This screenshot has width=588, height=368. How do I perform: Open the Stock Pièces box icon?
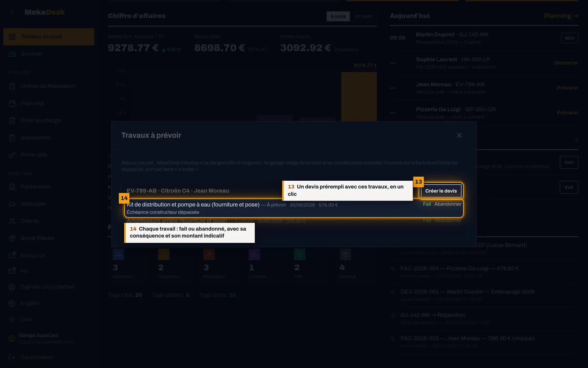click(x=12, y=238)
